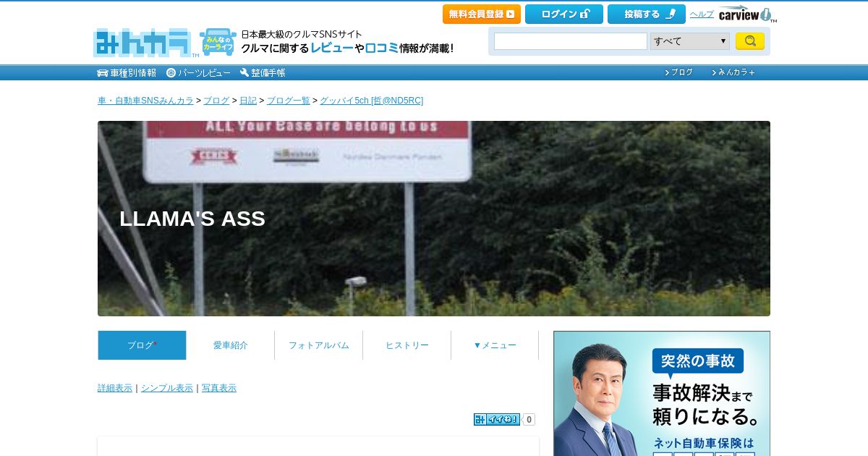Click the yellow search magnifier button

750,41
